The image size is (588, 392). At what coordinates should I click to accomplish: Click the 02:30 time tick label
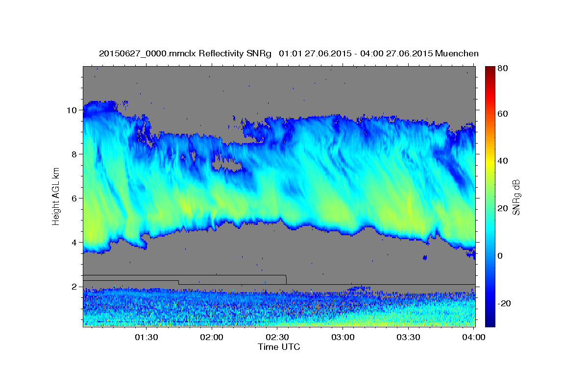point(277,338)
